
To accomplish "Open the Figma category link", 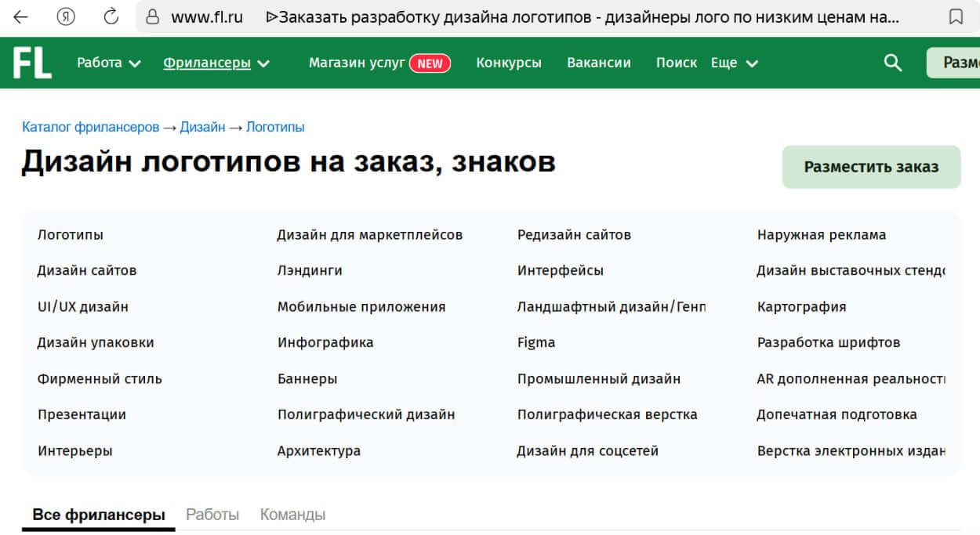I will 535,342.
